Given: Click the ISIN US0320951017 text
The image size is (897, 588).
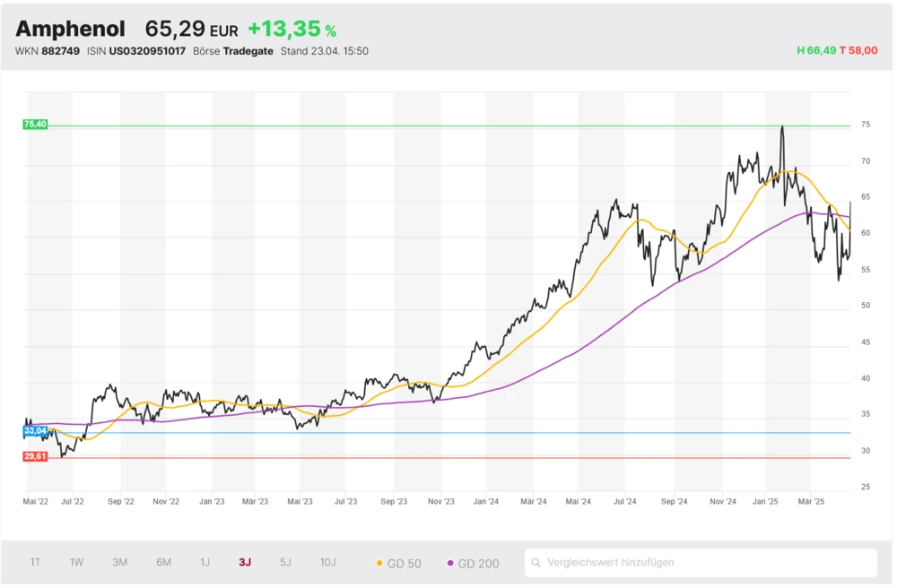Looking at the screenshot, I should (147, 51).
